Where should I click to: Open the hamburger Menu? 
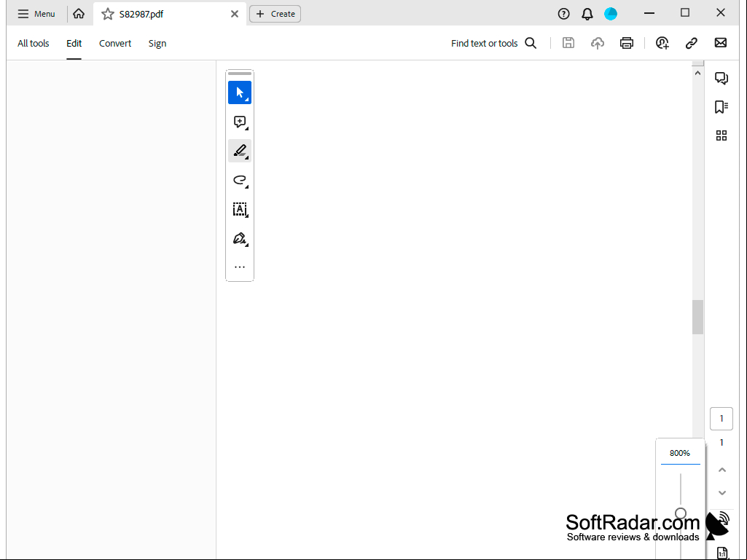pyautogui.click(x=36, y=14)
